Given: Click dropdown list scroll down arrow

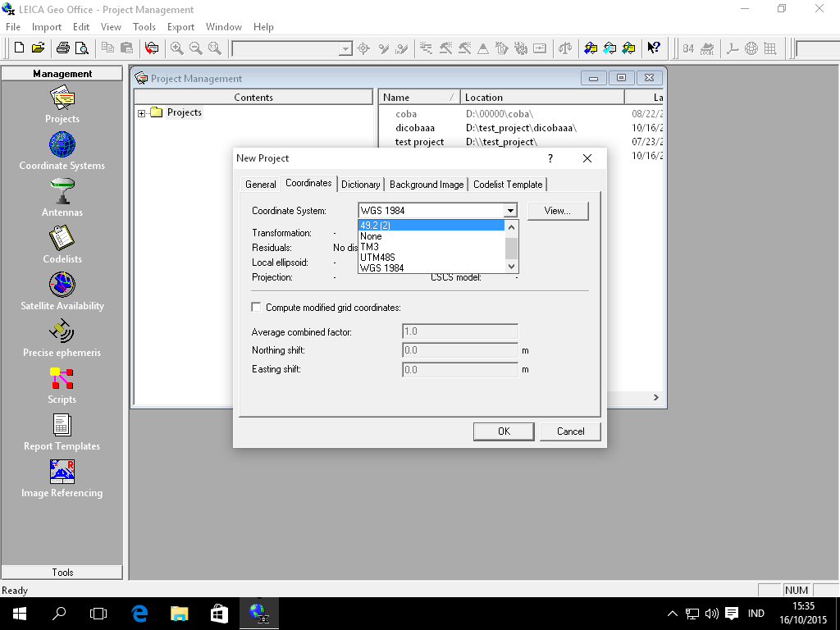Looking at the screenshot, I should tap(511, 267).
